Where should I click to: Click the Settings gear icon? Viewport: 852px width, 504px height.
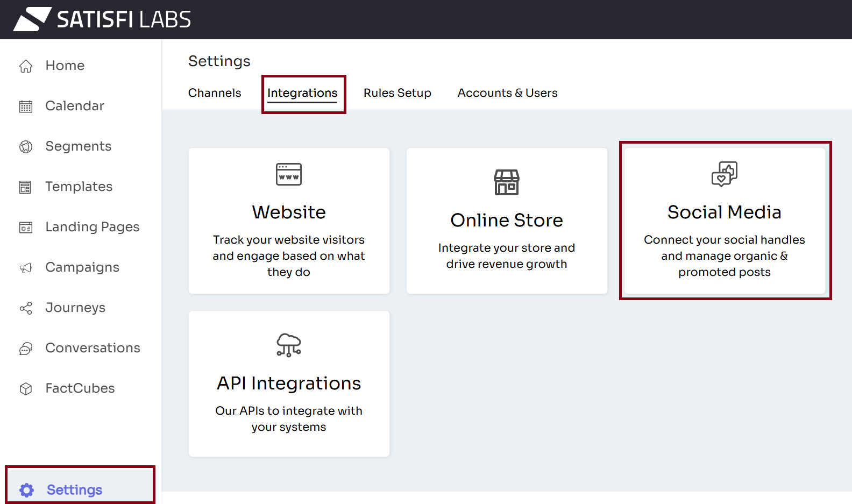coord(26,490)
